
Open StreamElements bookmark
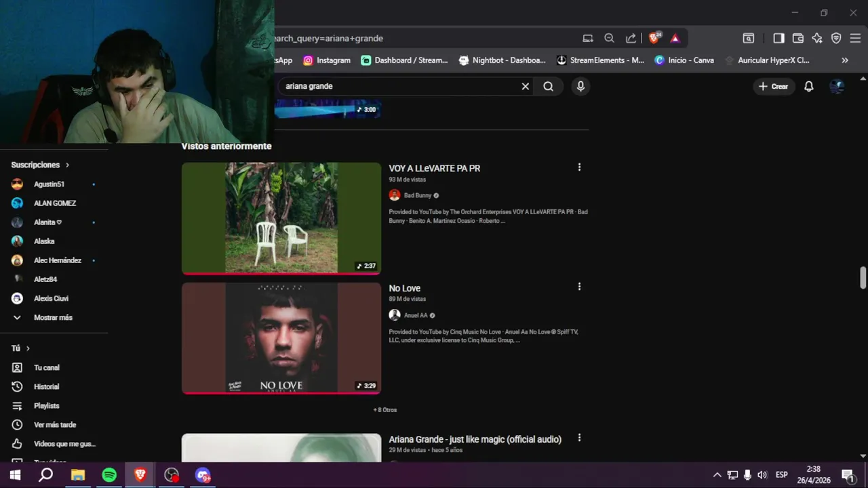click(600, 60)
